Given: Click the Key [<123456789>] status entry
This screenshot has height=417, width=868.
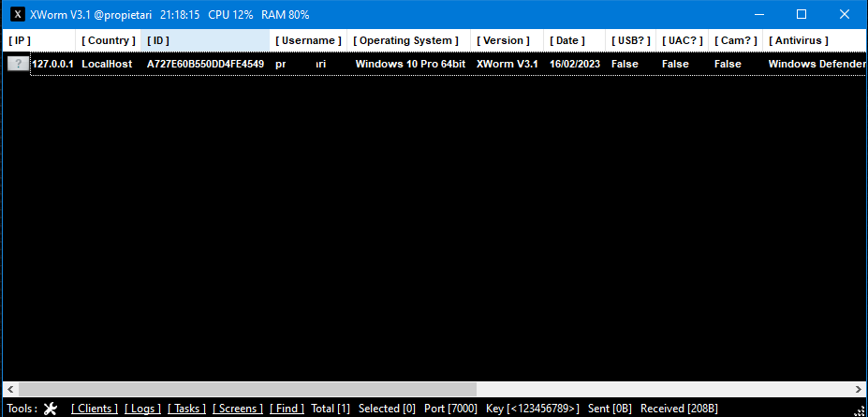Looking at the screenshot, I should point(533,409).
